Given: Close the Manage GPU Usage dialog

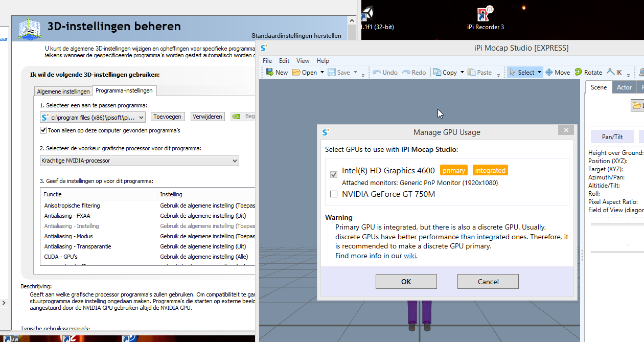Looking at the screenshot, I should pos(566,130).
